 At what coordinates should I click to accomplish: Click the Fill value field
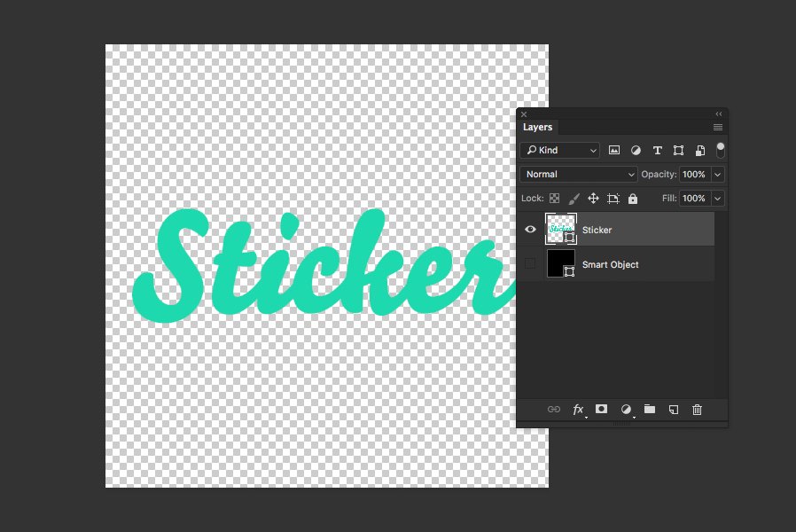coord(694,198)
